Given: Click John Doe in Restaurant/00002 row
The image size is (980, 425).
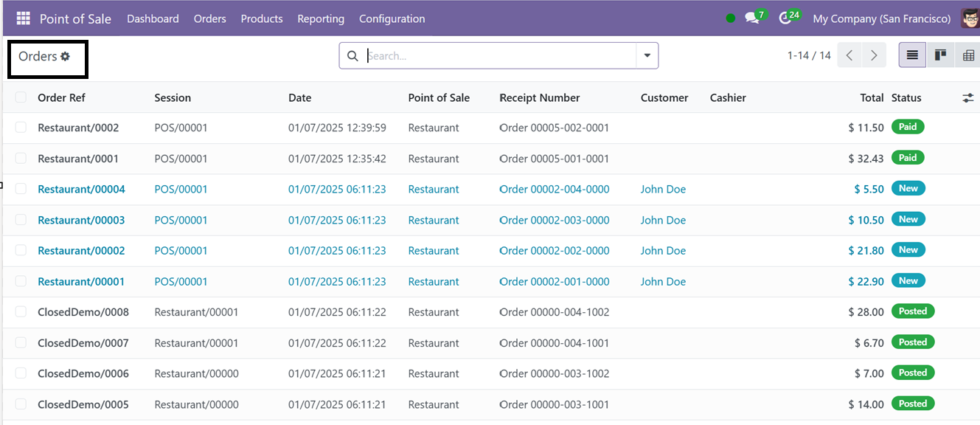Looking at the screenshot, I should click(663, 250).
